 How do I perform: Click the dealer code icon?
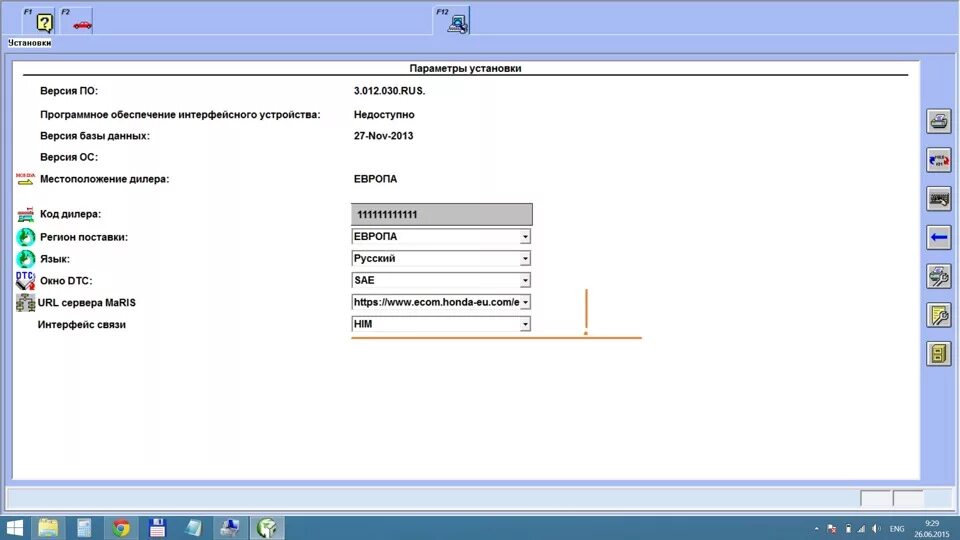tap(25, 214)
